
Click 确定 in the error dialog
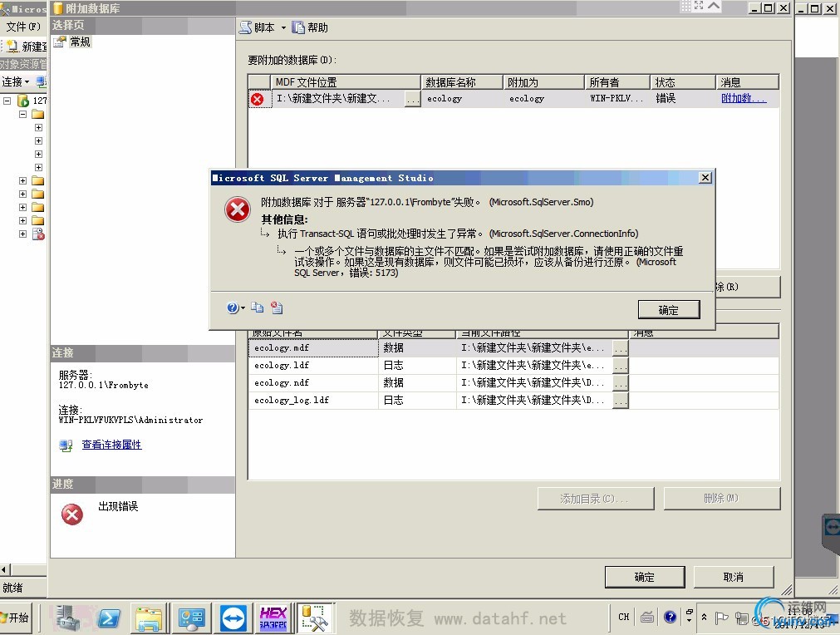point(669,310)
